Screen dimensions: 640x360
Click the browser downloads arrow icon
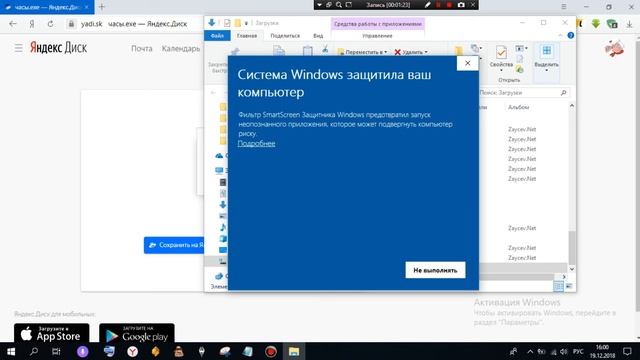pos(629,24)
